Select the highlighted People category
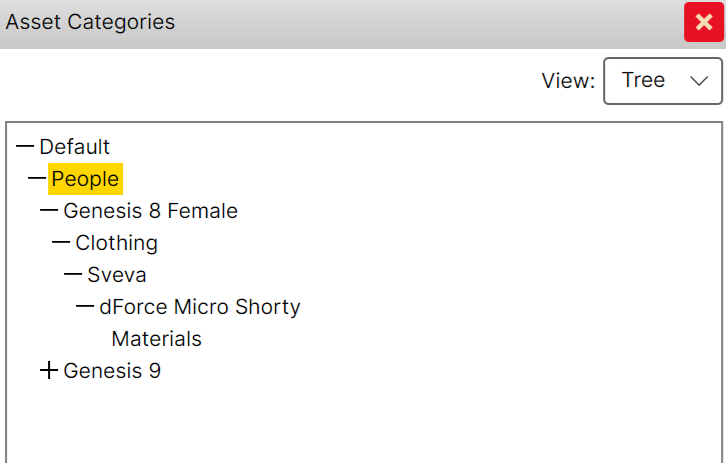Image resolution: width=726 pixels, height=463 pixels. (x=85, y=179)
